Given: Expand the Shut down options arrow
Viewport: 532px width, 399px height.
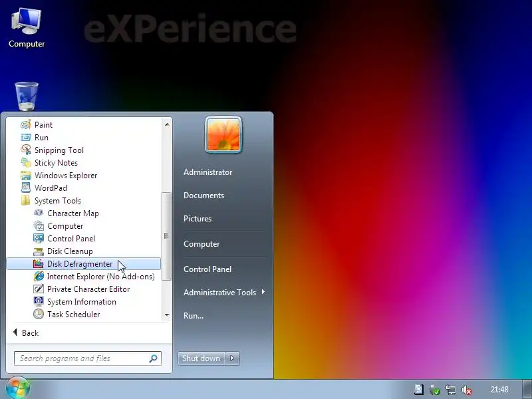Looking at the screenshot, I should point(232,358).
